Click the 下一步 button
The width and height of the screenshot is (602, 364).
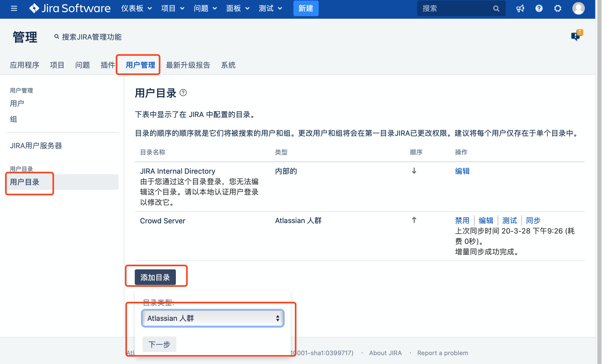(x=159, y=344)
